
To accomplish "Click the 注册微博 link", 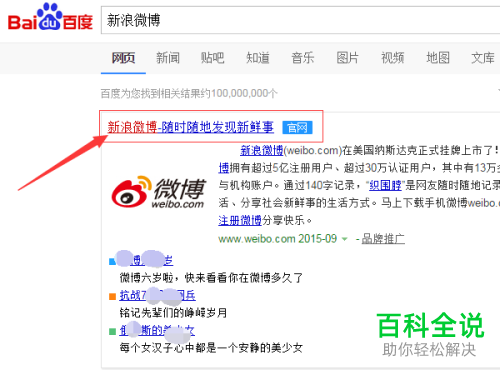I will tap(240, 220).
